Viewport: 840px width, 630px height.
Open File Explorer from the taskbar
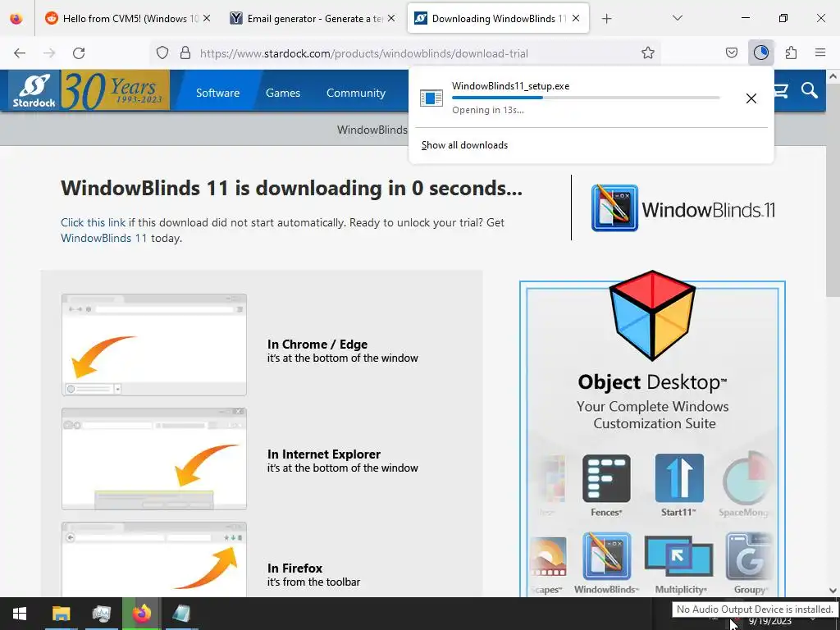click(61, 614)
